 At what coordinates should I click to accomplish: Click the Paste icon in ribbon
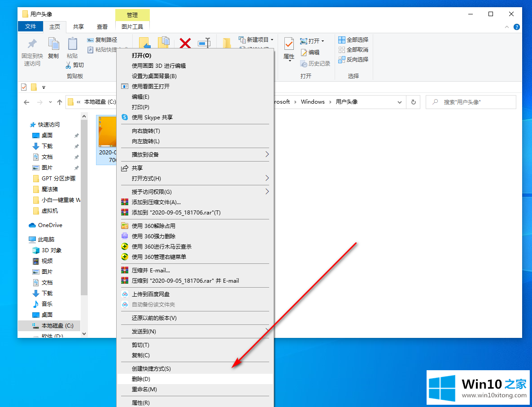[x=72, y=44]
